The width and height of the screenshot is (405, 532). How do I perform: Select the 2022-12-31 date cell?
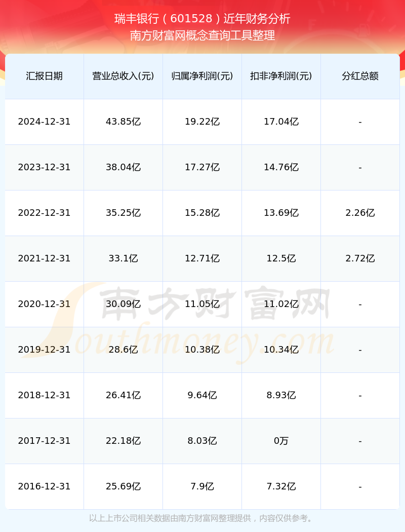pyautogui.click(x=45, y=213)
